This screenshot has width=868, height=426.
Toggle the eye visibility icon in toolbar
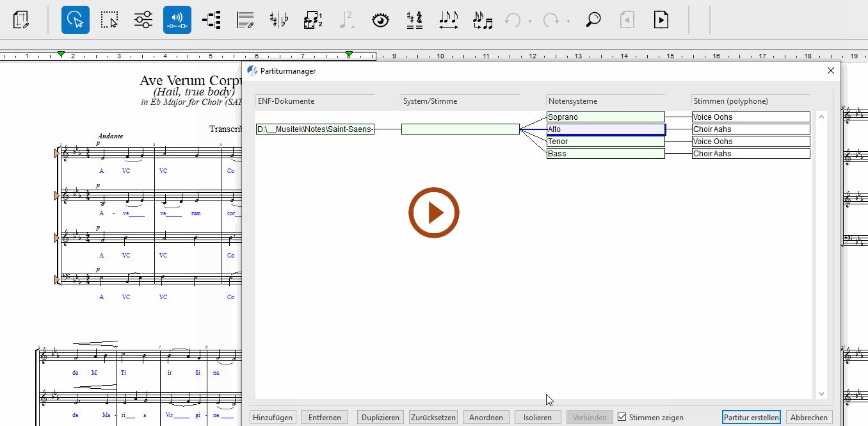click(x=381, y=20)
